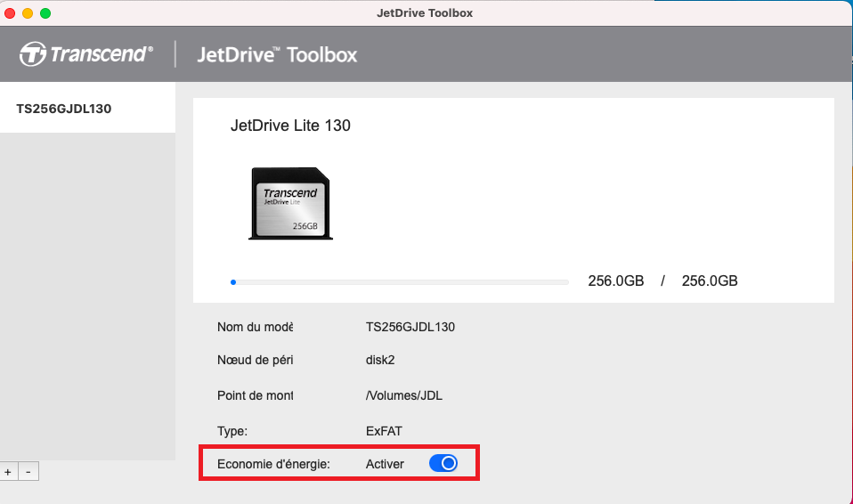This screenshot has width=853, height=504.
Task: Click the Point de mont label
Action: [256, 395]
